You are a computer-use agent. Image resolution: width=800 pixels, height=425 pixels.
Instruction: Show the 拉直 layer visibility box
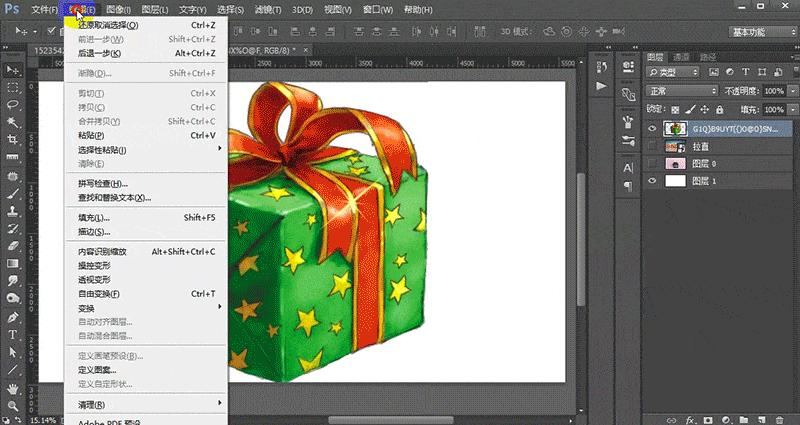pyautogui.click(x=652, y=146)
